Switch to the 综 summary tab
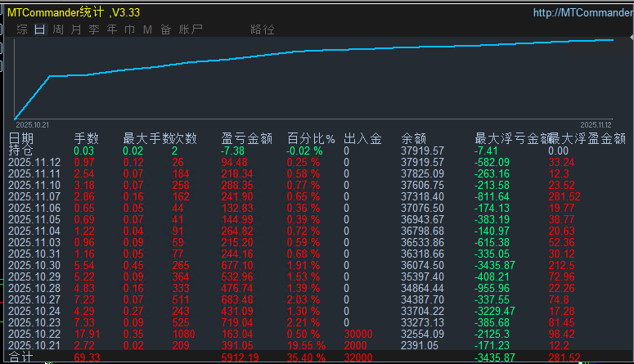634x364 pixels. pos(22,29)
